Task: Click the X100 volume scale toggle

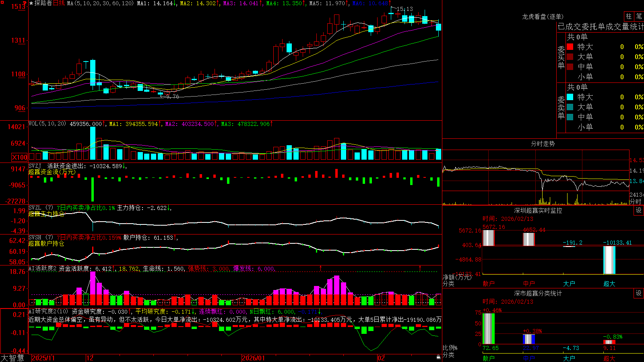Action: 20,157
